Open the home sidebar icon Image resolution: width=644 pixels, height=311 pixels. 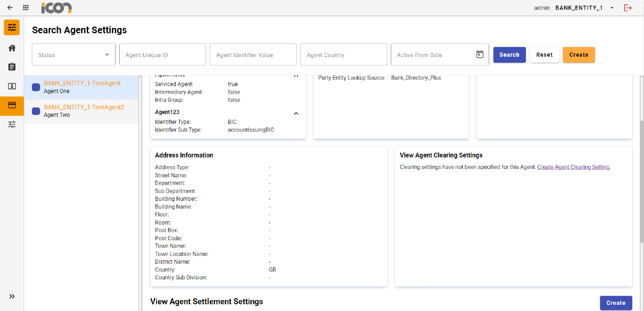[x=12, y=48]
